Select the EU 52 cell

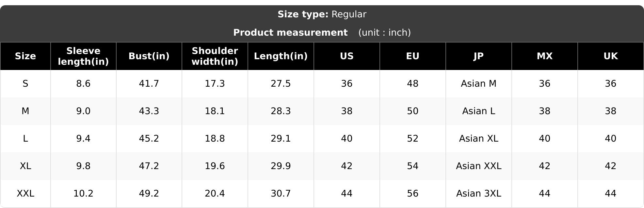point(413,139)
